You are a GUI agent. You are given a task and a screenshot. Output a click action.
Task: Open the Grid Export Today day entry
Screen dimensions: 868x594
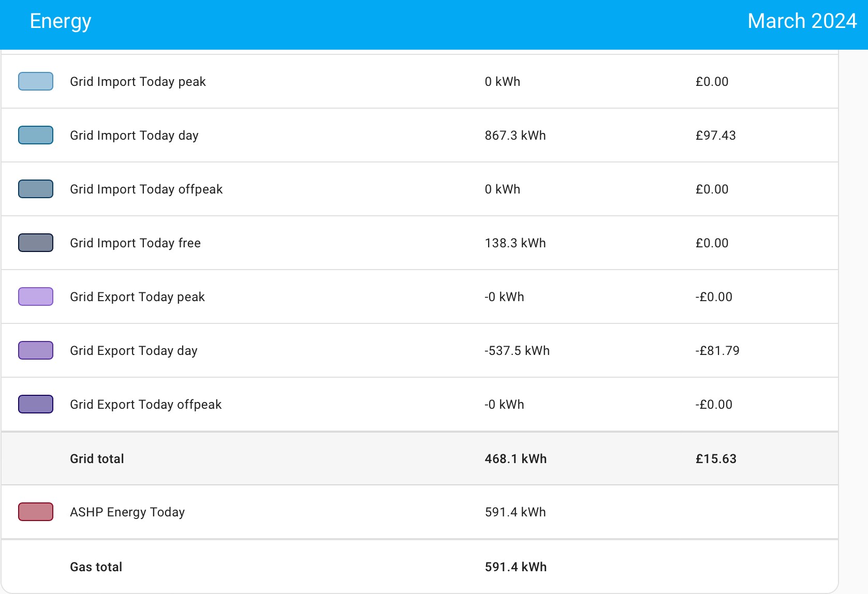(x=419, y=350)
